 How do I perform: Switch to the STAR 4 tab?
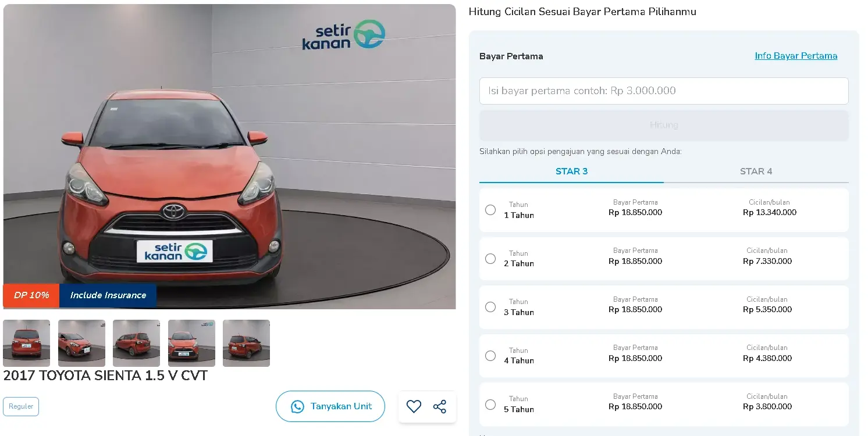pos(756,171)
